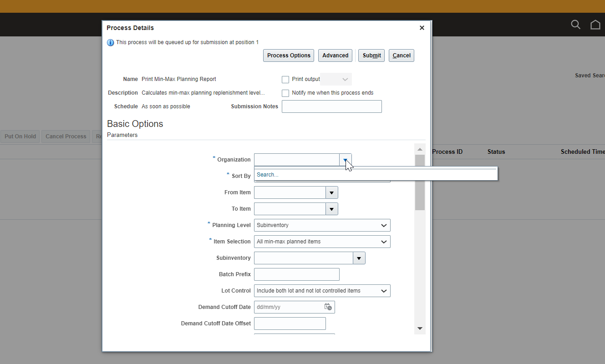Image resolution: width=605 pixels, height=364 pixels.
Task: Click inside the Submission Notes field
Action: [x=331, y=106]
